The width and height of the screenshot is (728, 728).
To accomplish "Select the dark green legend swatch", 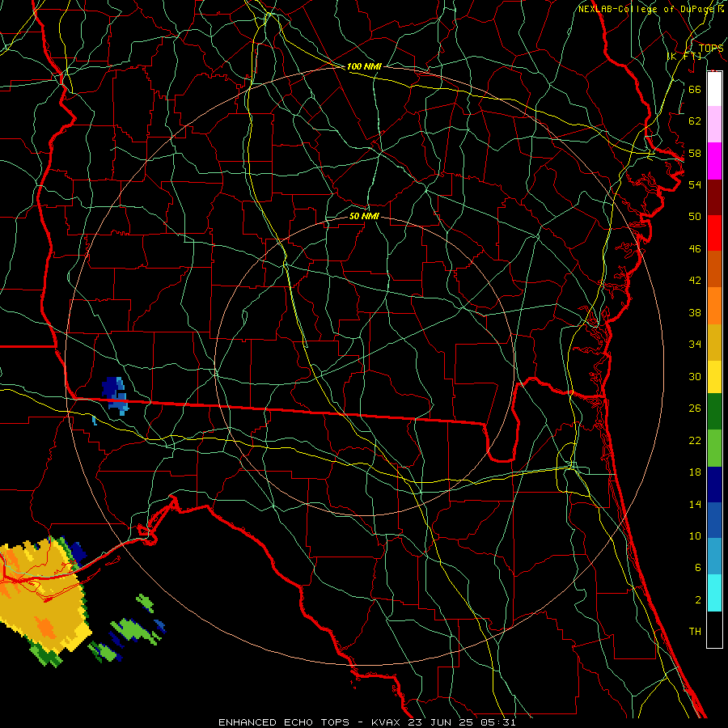I will click(714, 412).
